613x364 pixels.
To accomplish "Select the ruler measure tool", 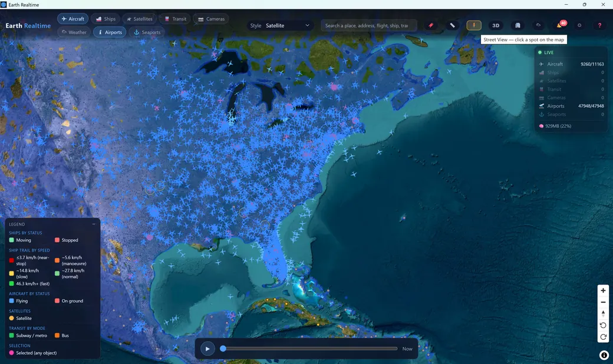I will point(452,25).
